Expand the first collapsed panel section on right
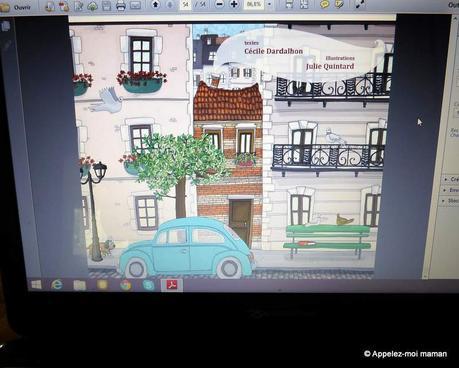This screenshot has width=459, height=368. pyautogui.click(x=451, y=179)
